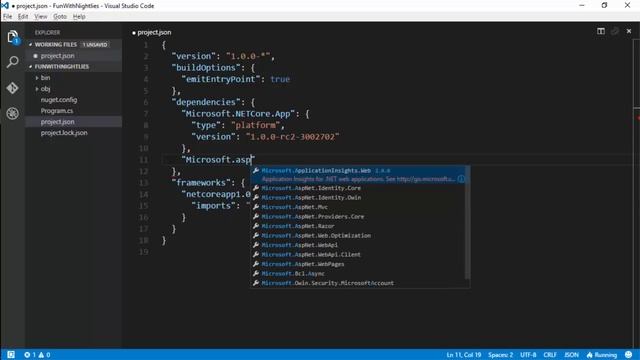Open the Help menu
The width and height of the screenshot is (640, 360).
point(79,17)
